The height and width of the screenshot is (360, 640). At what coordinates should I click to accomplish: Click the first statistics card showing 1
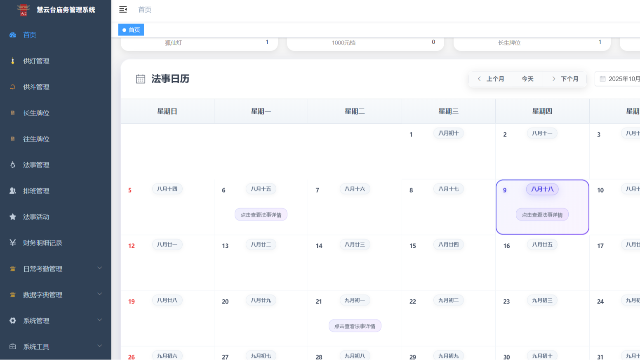[200, 43]
